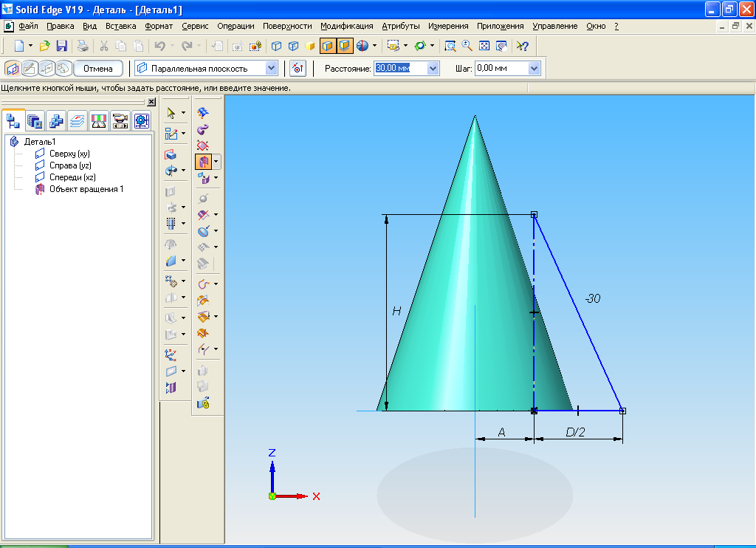
Task: Click the open folder icon
Action: [x=45, y=46]
